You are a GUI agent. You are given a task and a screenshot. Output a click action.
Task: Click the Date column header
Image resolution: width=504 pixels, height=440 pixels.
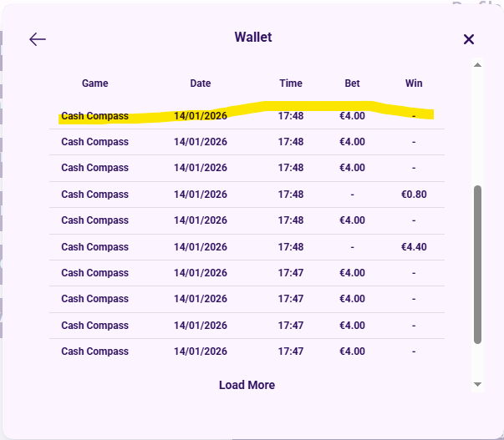(201, 83)
